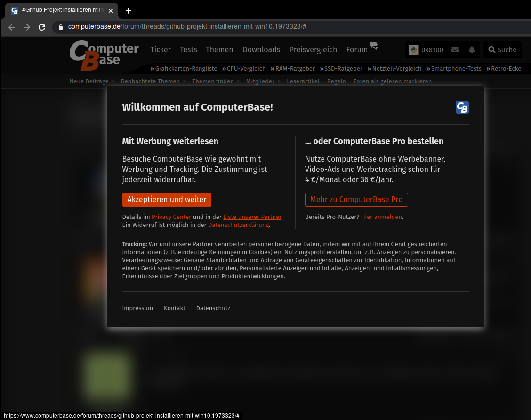531x420 pixels.
Task: Open Grafikkarten-Rangliste link
Action: click(x=184, y=68)
